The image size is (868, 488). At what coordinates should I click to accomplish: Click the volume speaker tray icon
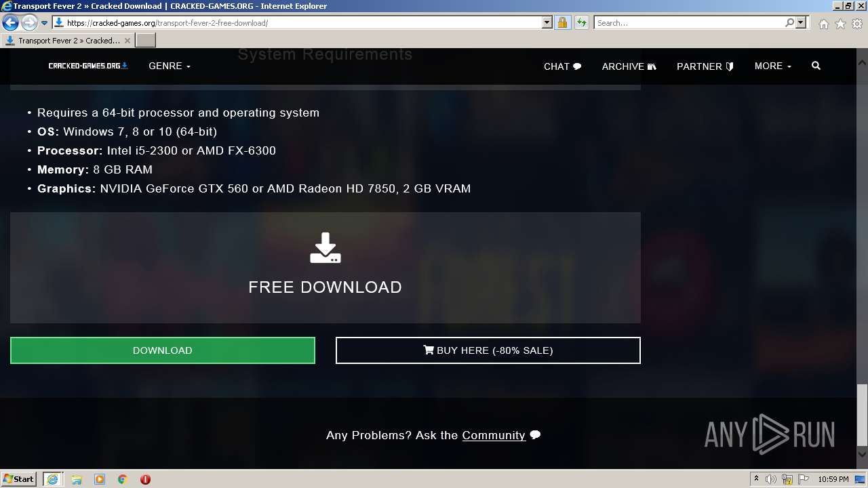pyautogui.click(x=771, y=479)
